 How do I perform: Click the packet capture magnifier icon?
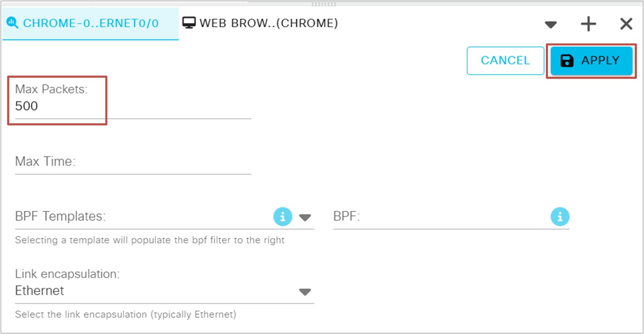point(13,23)
